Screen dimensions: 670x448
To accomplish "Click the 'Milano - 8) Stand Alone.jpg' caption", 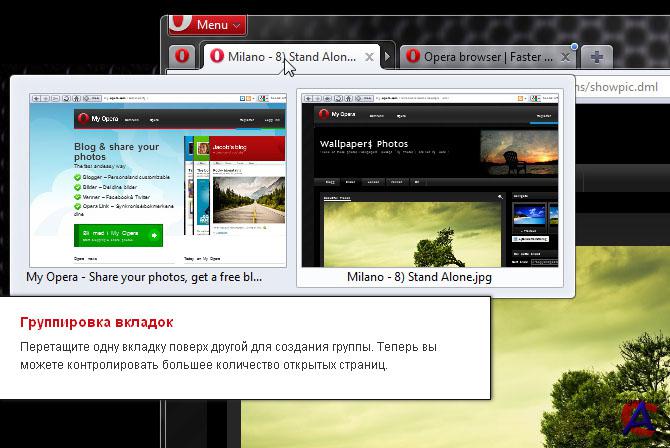I will point(419,277).
